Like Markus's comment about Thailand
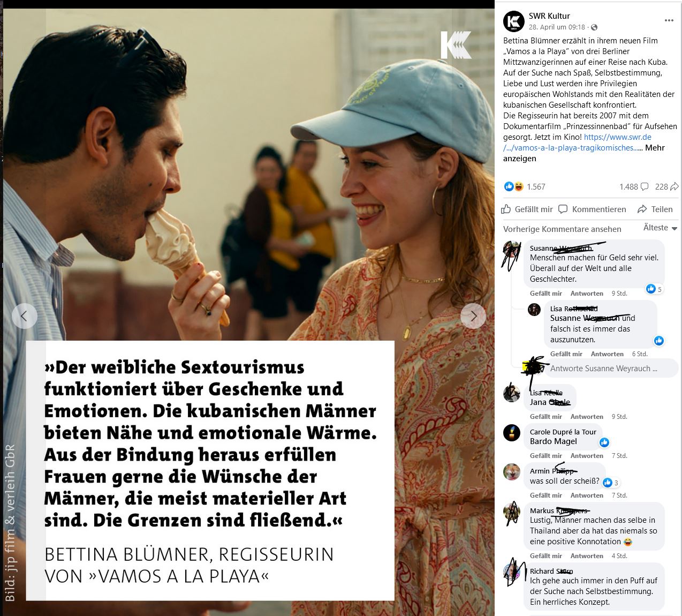This screenshot has height=616, width=682. pos(546,556)
